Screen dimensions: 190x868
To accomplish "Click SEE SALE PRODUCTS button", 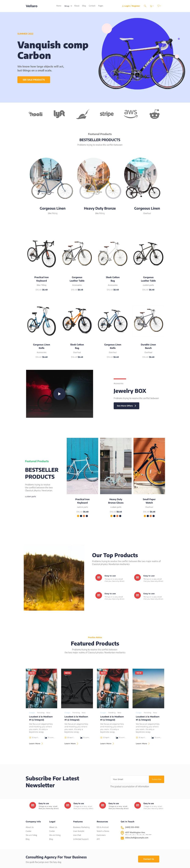I will [x=34, y=79].
